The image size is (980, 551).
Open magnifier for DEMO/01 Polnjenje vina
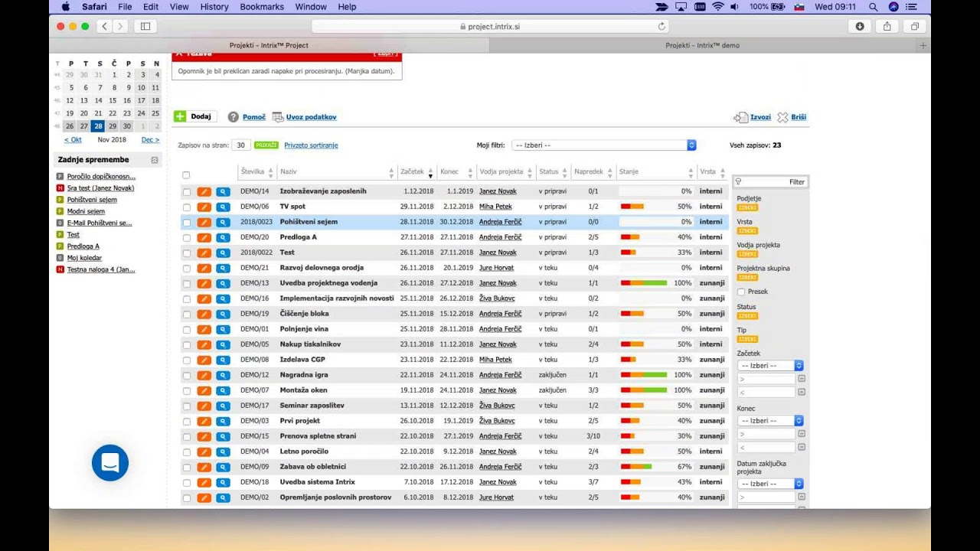[223, 329]
